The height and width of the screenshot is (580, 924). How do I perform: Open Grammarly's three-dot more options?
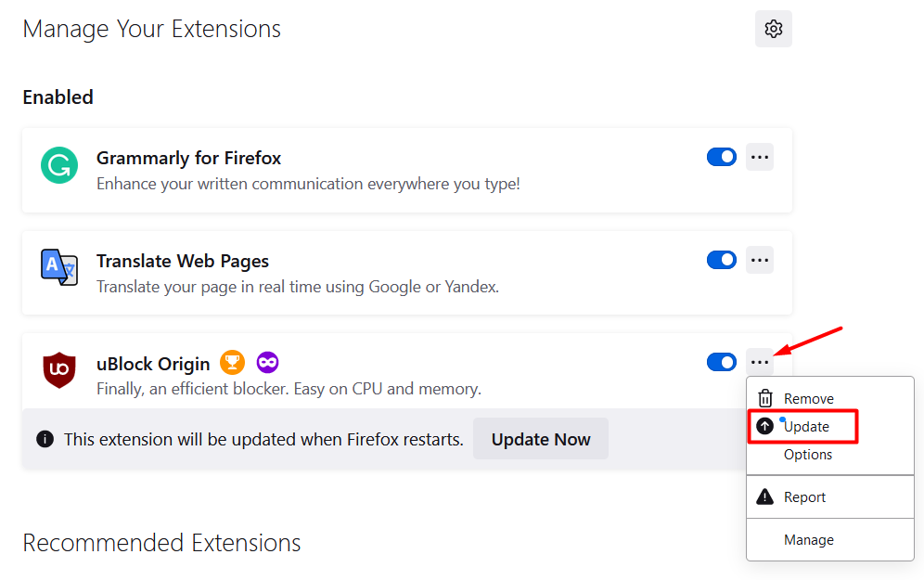pos(760,158)
